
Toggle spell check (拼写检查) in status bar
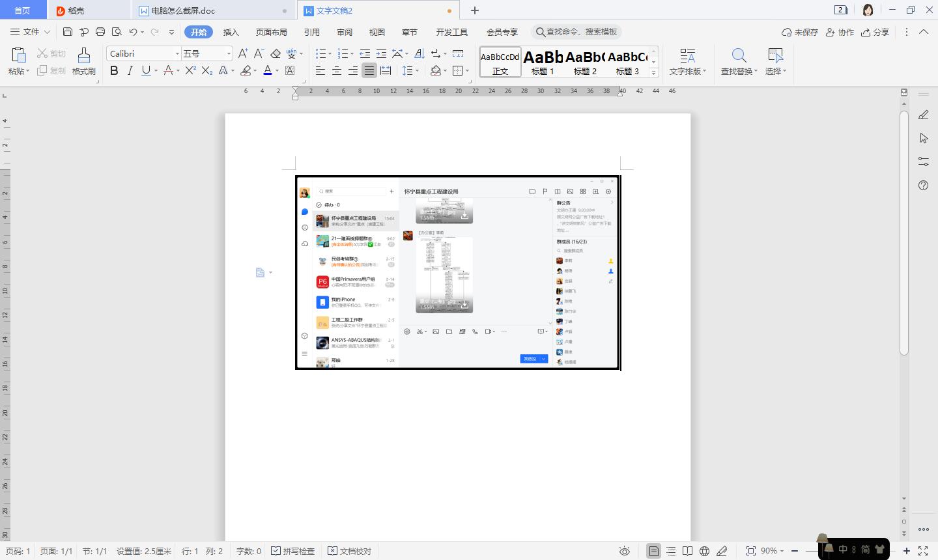tap(293, 551)
